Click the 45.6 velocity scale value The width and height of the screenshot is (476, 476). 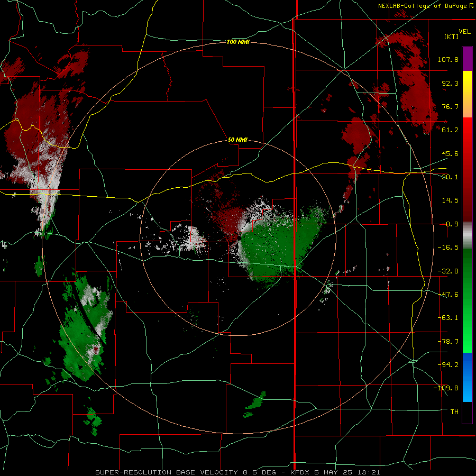point(450,153)
